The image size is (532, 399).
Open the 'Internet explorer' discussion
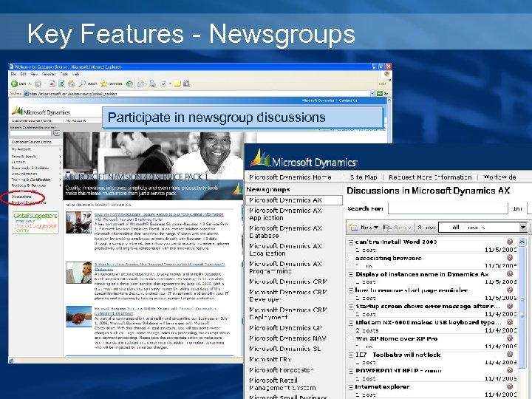point(382,386)
